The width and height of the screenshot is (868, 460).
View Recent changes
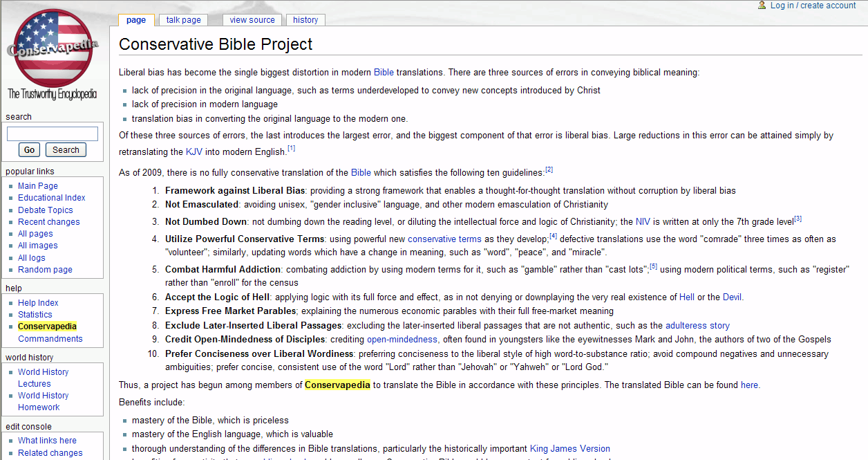coord(49,222)
